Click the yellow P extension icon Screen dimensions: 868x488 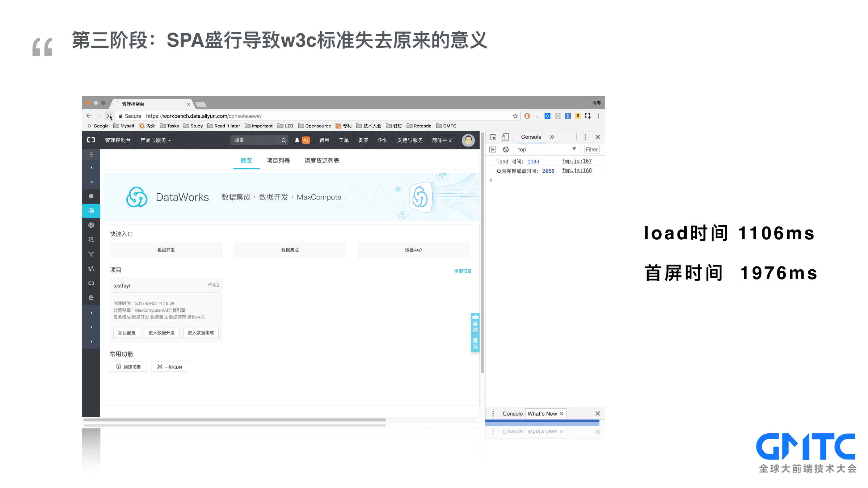tap(578, 116)
